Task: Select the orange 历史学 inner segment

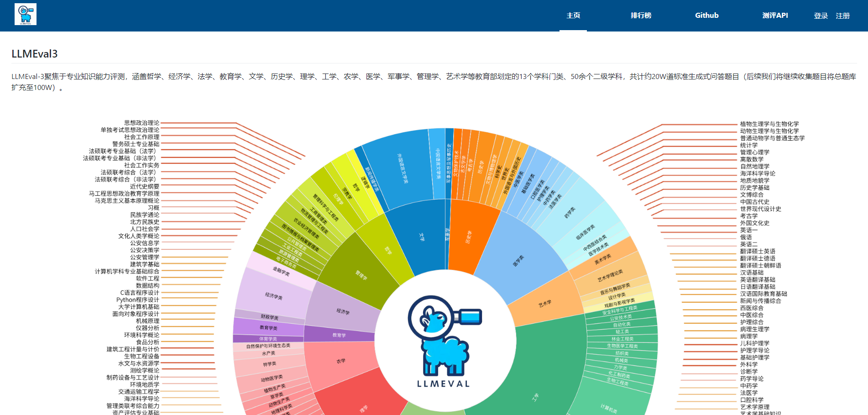Action: (469, 236)
